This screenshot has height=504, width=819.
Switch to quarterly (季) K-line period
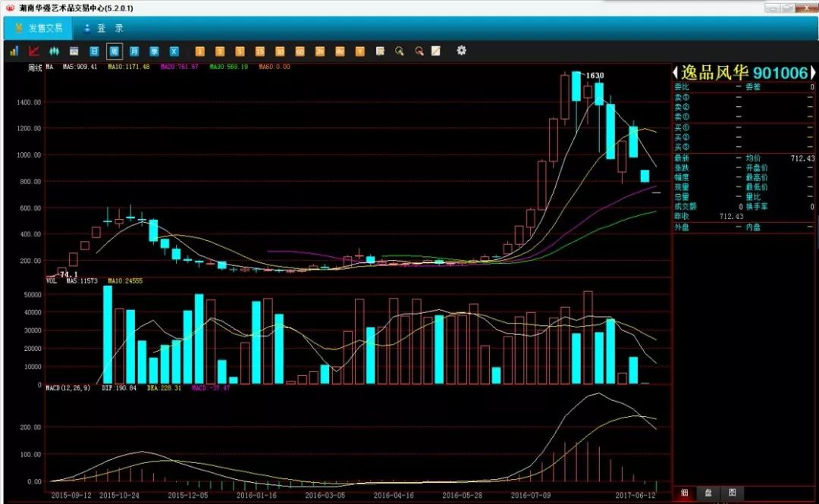coord(154,51)
